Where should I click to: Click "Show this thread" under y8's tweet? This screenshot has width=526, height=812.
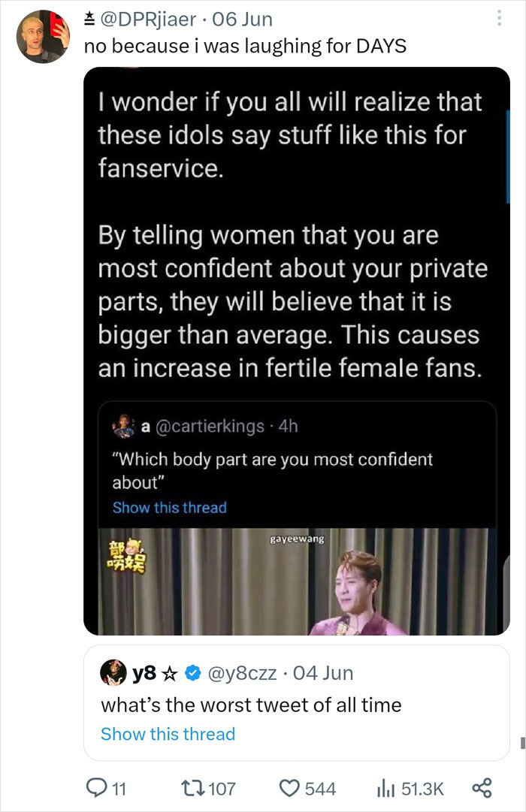168,734
